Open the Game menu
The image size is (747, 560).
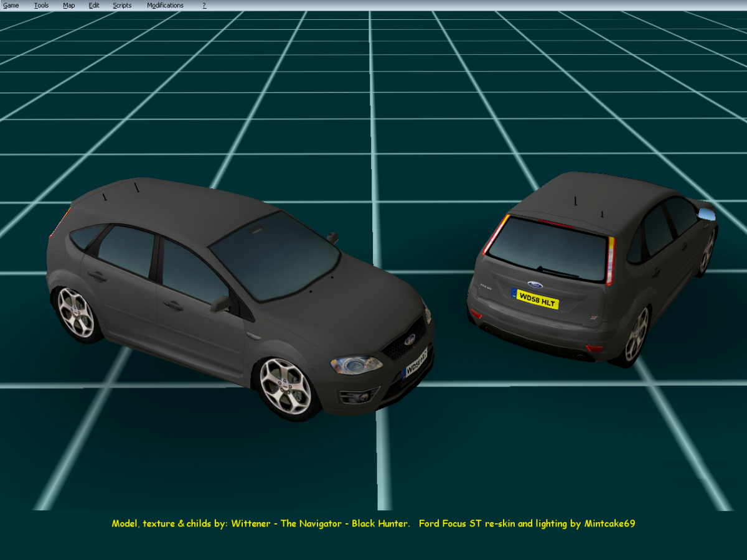(x=11, y=6)
